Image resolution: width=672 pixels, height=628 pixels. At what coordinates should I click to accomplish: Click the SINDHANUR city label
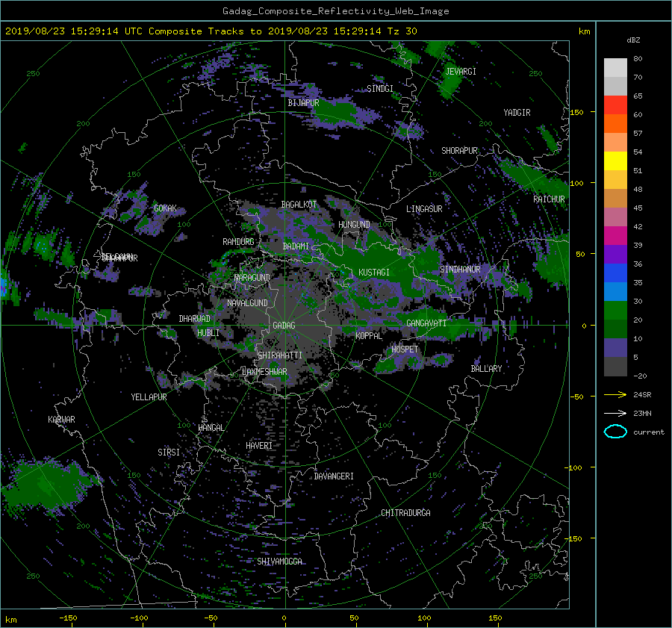[460, 270]
